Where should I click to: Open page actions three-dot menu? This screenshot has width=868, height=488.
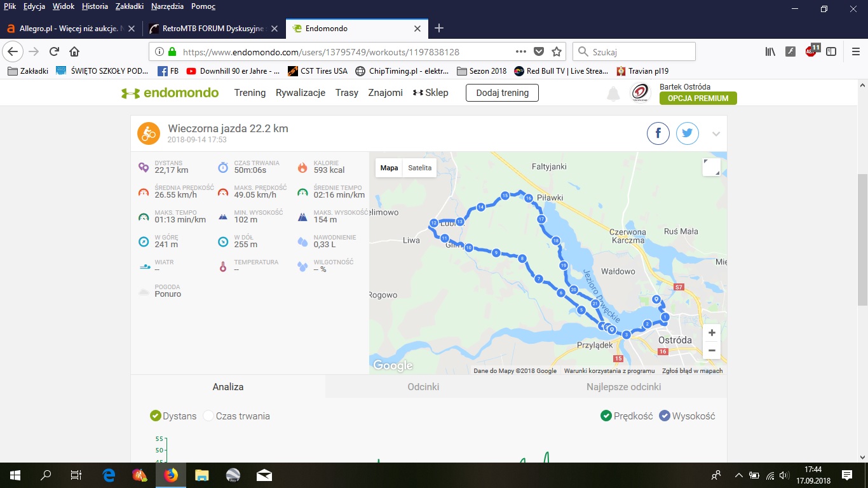point(521,52)
